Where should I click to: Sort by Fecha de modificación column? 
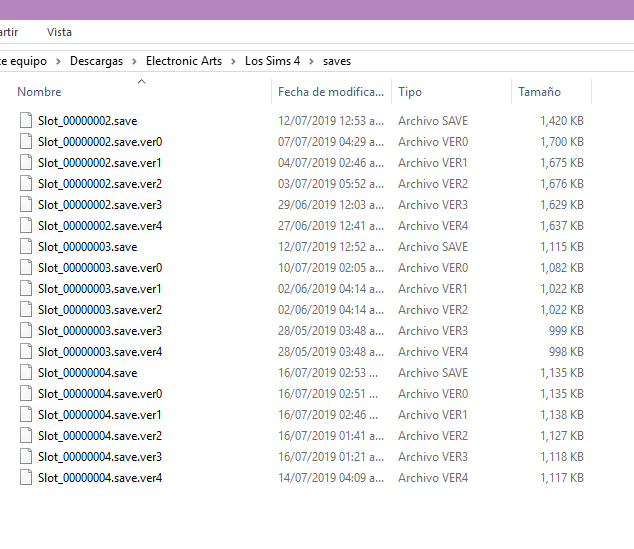coord(330,92)
